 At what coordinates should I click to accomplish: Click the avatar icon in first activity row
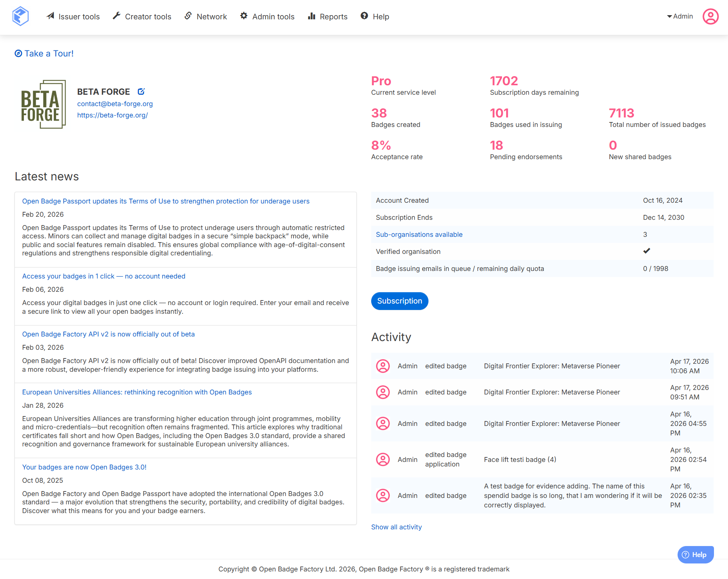pos(383,366)
